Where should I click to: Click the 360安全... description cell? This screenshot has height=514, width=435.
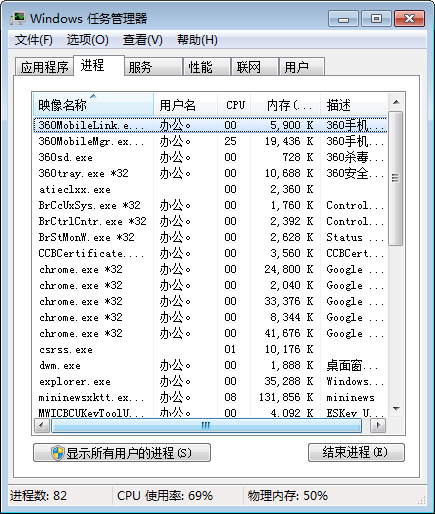[355, 173]
